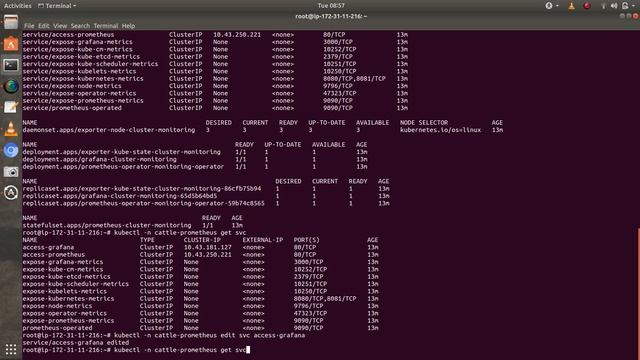Click the accessibility icon in top bar
Screen dimensions: 640x360
549,6
